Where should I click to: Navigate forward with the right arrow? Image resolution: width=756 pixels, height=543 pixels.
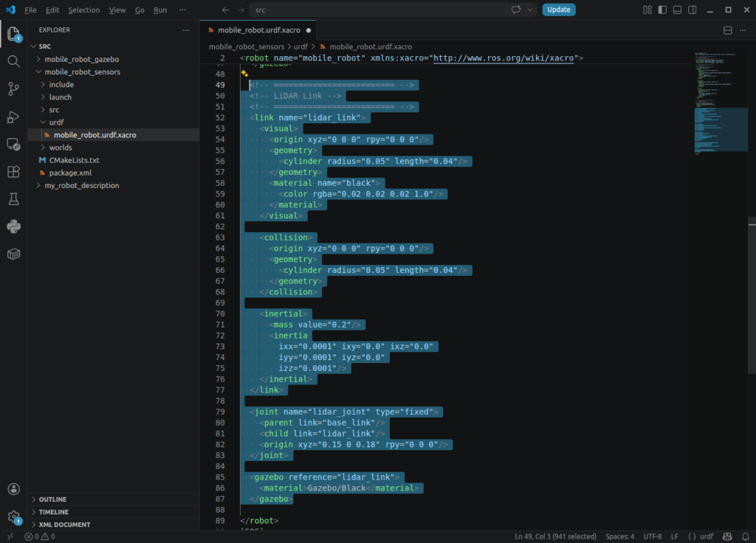coord(240,10)
